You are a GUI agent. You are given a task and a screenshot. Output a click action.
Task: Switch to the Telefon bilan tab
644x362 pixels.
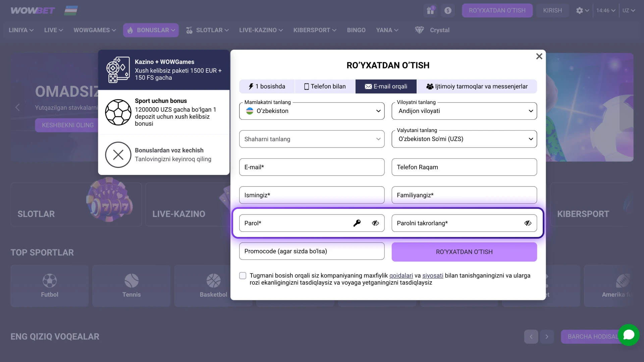tap(325, 86)
